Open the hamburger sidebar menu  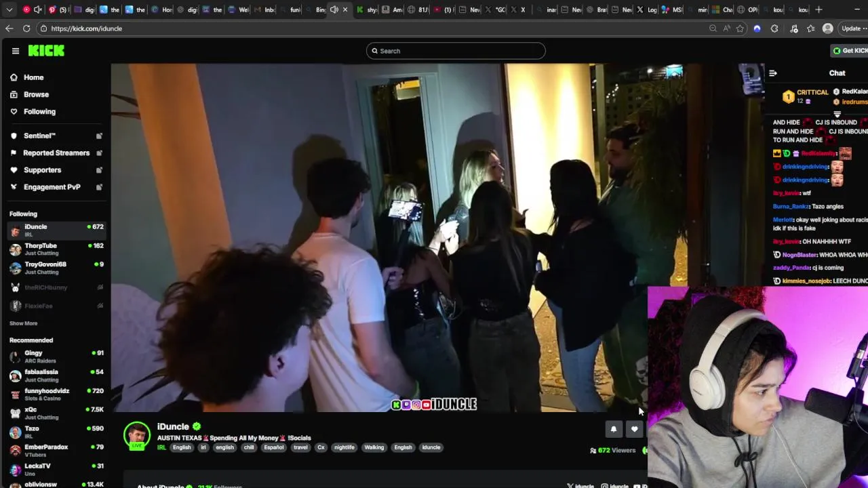(x=15, y=51)
